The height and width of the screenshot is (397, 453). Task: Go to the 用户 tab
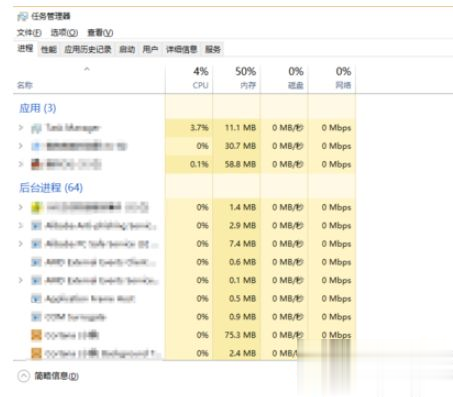[150, 49]
